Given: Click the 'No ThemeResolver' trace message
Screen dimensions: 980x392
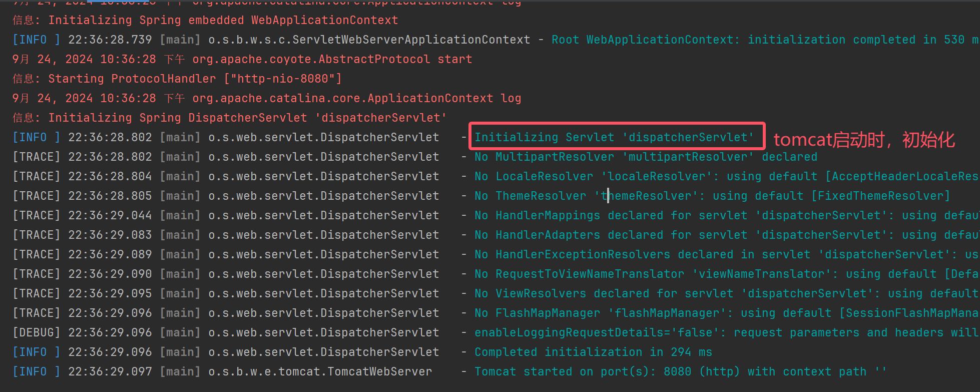Looking at the screenshot, I should click(712, 196).
